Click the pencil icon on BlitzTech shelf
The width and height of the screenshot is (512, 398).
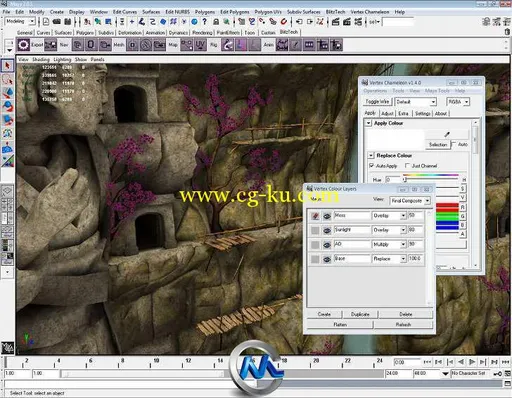295,45
